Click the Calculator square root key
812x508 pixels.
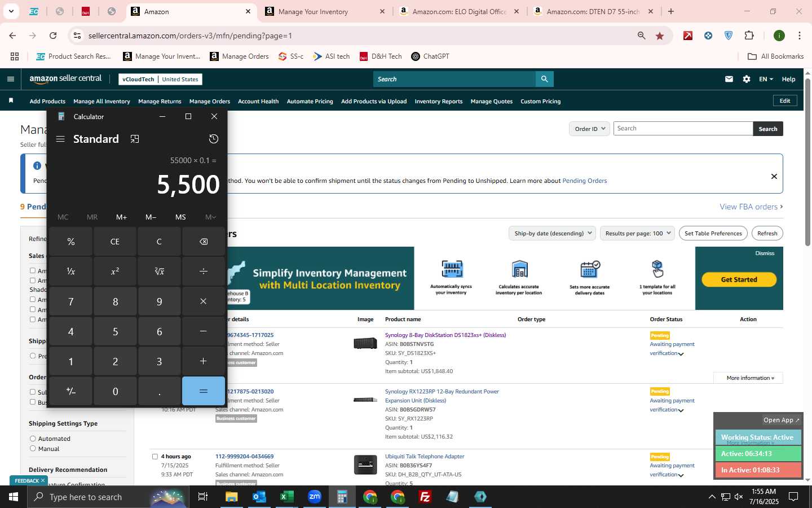point(159,271)
